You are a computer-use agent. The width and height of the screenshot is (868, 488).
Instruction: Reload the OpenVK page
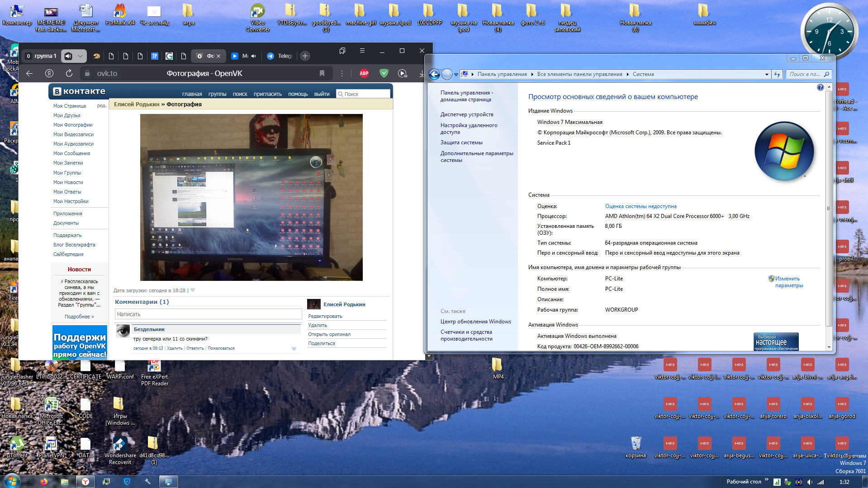pos(69,73)
